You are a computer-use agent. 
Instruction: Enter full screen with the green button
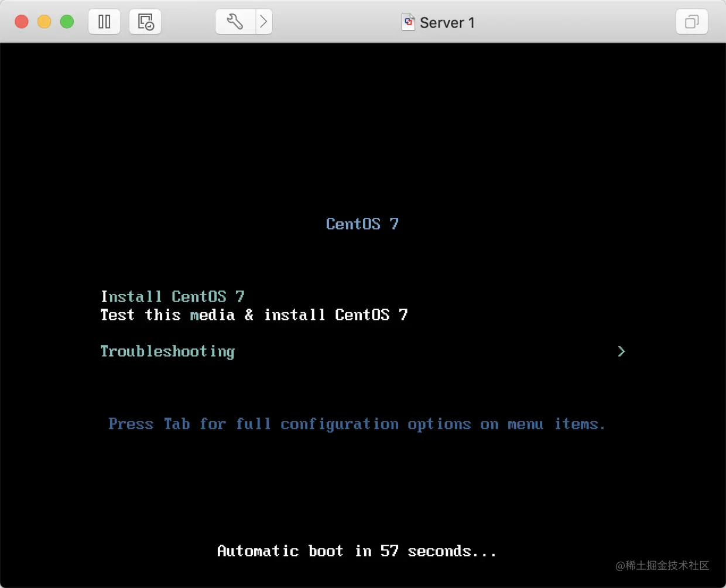pyautogui.click(x=67, y=22)
